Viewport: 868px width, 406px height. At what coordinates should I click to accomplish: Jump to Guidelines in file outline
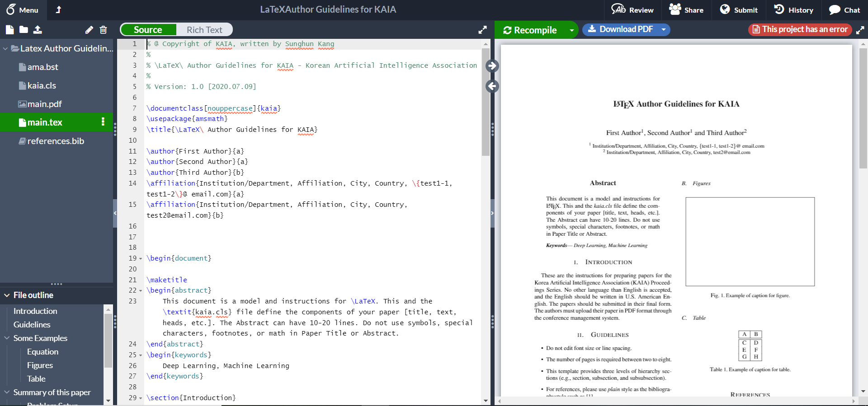pyautogui.click(x=32, y=325)
